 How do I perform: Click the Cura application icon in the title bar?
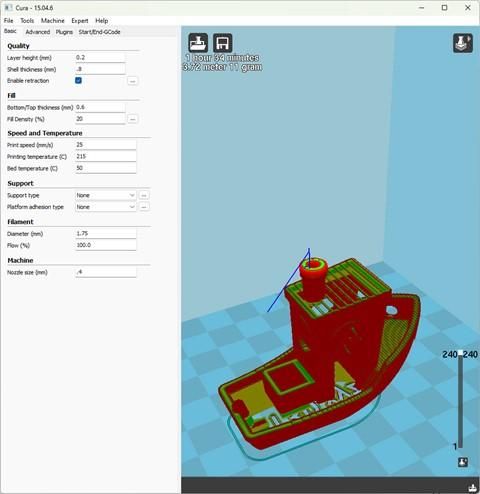point(8,7)
